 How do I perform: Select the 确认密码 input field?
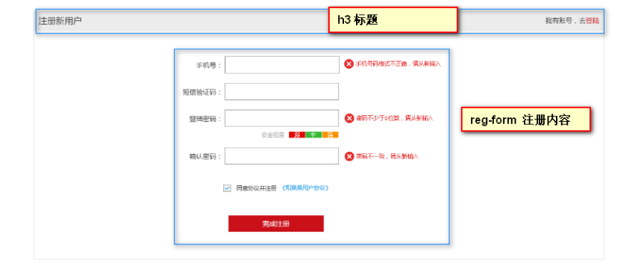point(281,156)
